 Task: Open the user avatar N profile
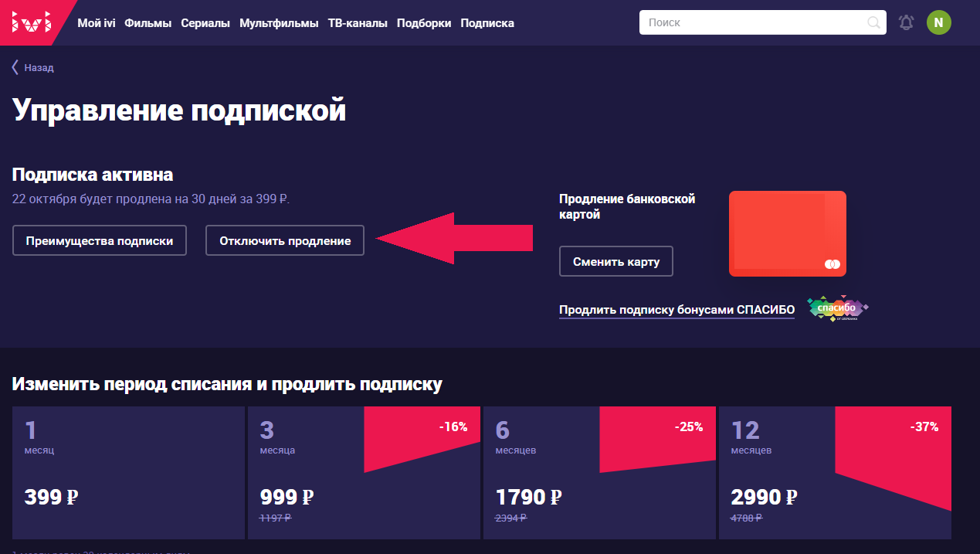(938, 22)
